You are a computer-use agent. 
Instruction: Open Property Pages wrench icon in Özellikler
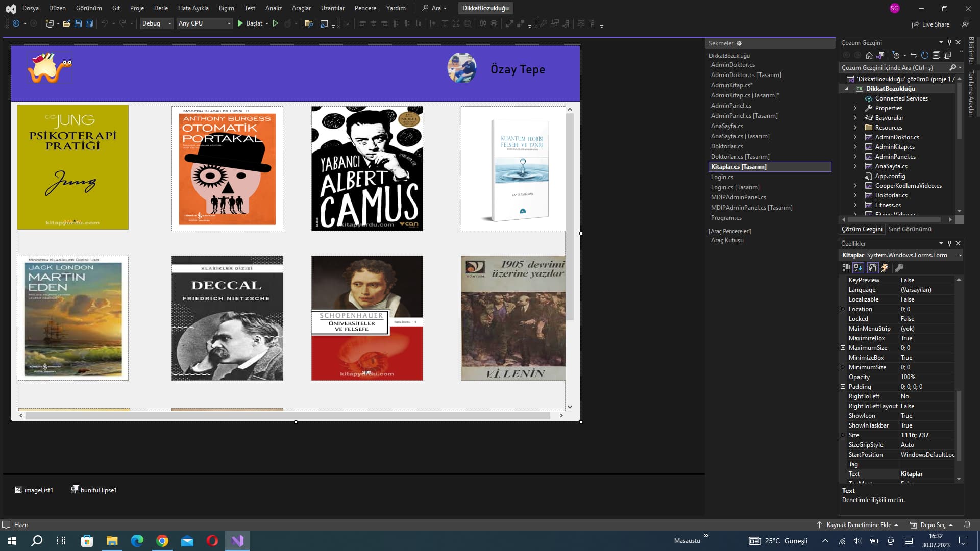point(899,268)
